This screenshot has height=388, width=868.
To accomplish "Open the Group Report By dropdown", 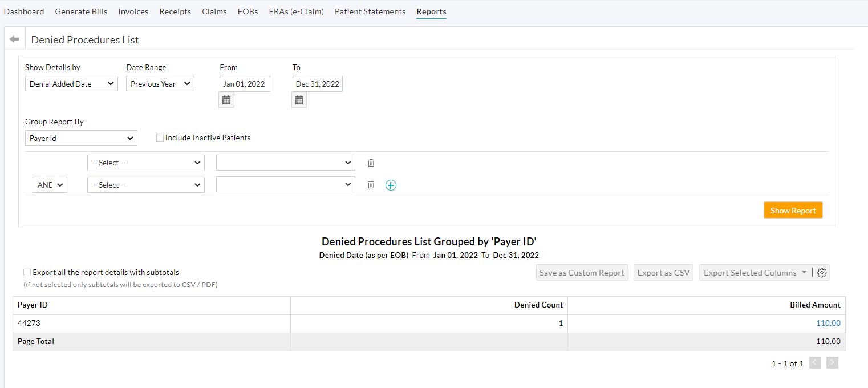I will 81,138.
